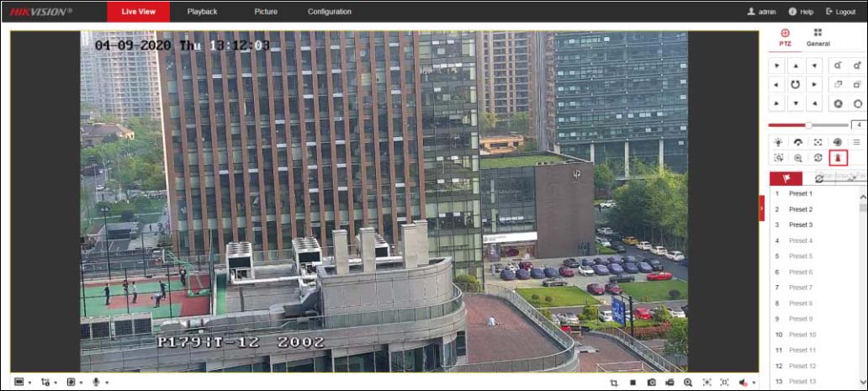Adjust the PTZ speed slider
Screen dimensions: 868x391
tap(808, 125)
